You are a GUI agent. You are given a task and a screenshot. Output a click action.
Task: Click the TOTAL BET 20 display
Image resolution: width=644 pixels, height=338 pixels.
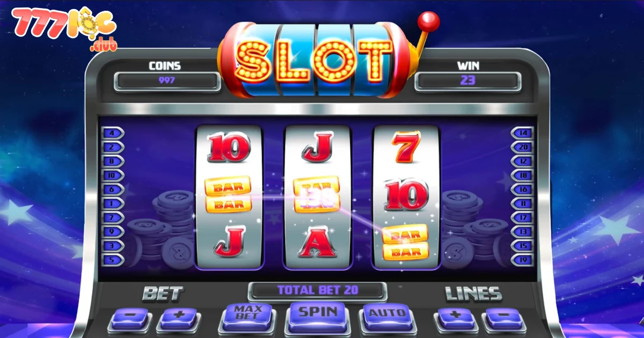click(x=317, y=290)
